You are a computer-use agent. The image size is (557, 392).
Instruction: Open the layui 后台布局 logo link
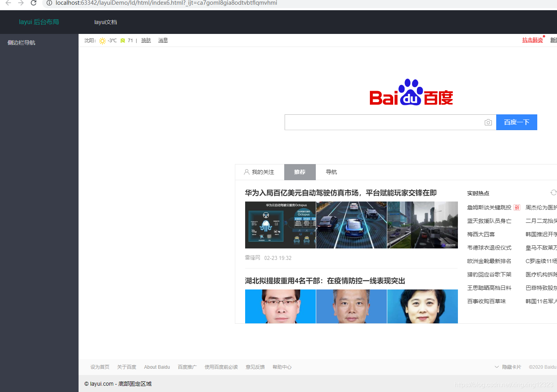(x=39, y=22)
